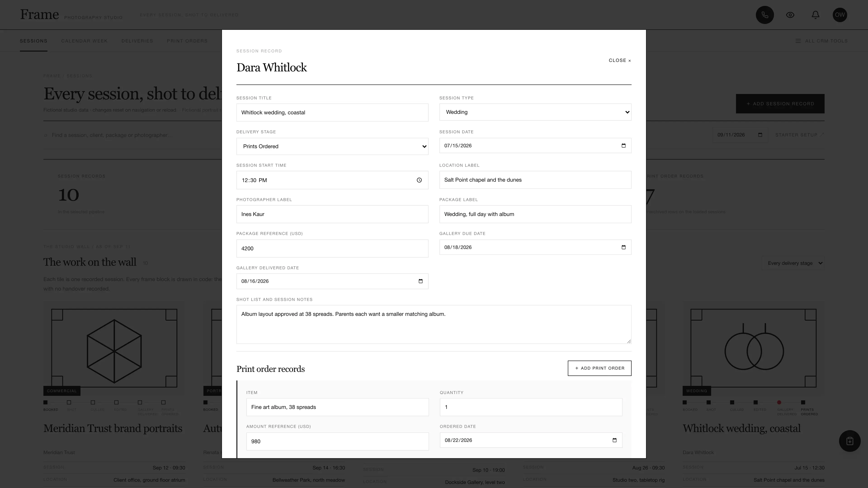Open the OW user avatar menu
Image resolution: width=868 pixels, height=488 pixels.
840,15
